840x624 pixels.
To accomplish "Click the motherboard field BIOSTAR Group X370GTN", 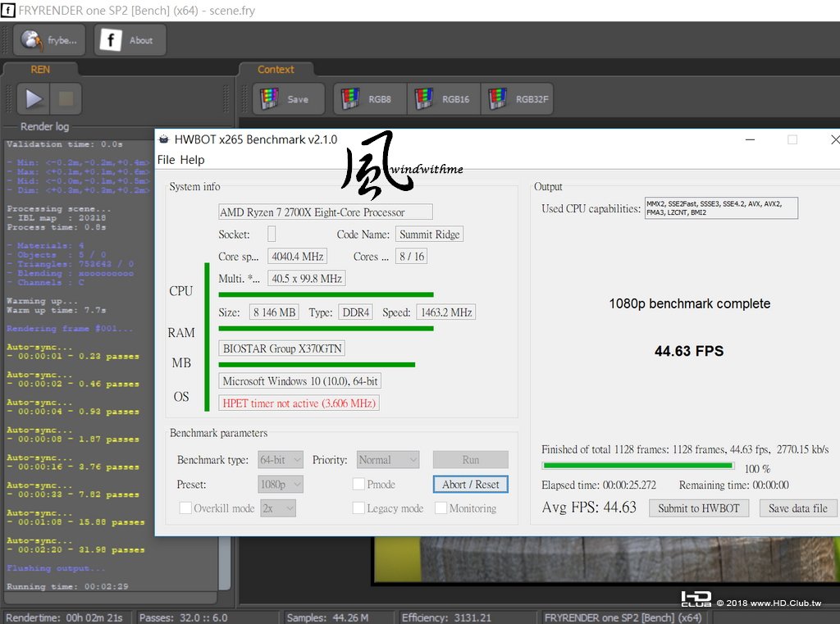I will (282, 348).
